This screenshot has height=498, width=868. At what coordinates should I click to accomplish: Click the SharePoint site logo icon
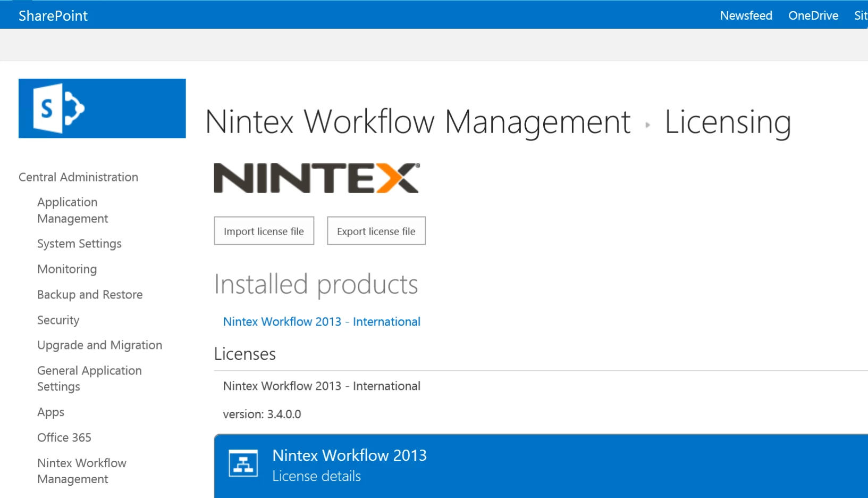102,109
